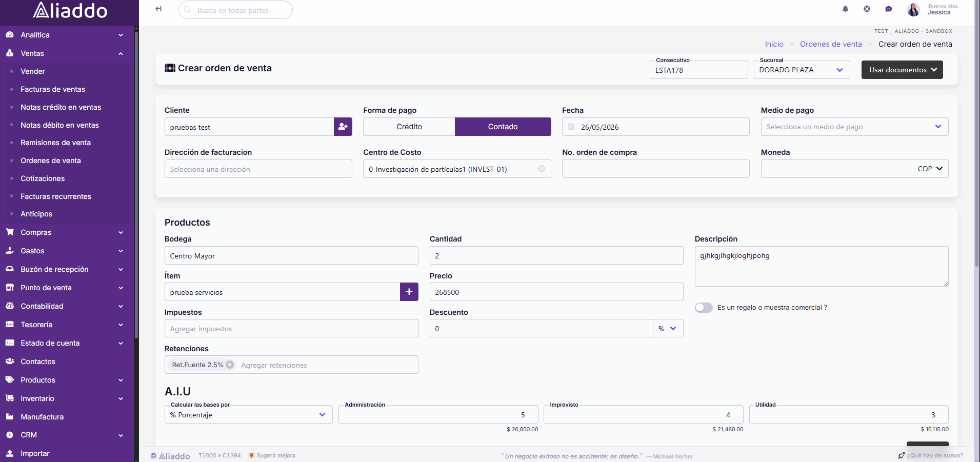Expand the Compras menu section
Viewport: 980px width, 462px height.
pos(121,232)
